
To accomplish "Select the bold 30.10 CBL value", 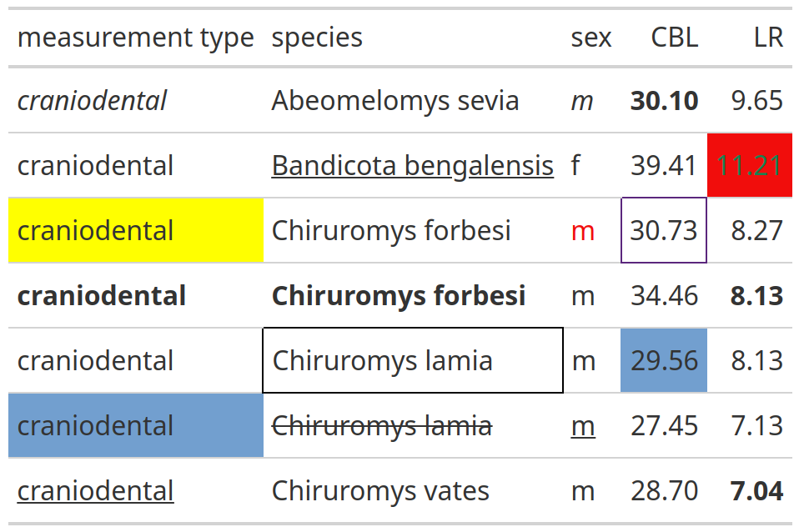I will pyautogui.click(x=664, y=101).
